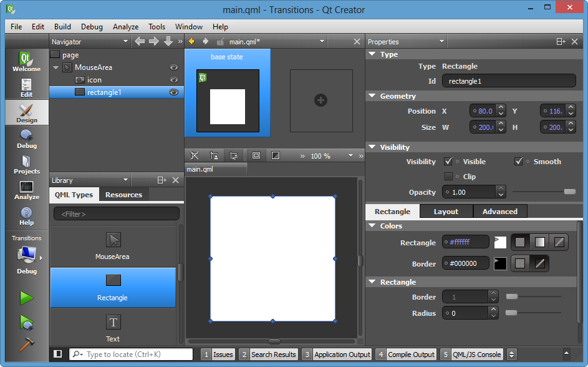Switch to Edit mode
Viewport: 588px width, 367px height.
click(27, 88)
